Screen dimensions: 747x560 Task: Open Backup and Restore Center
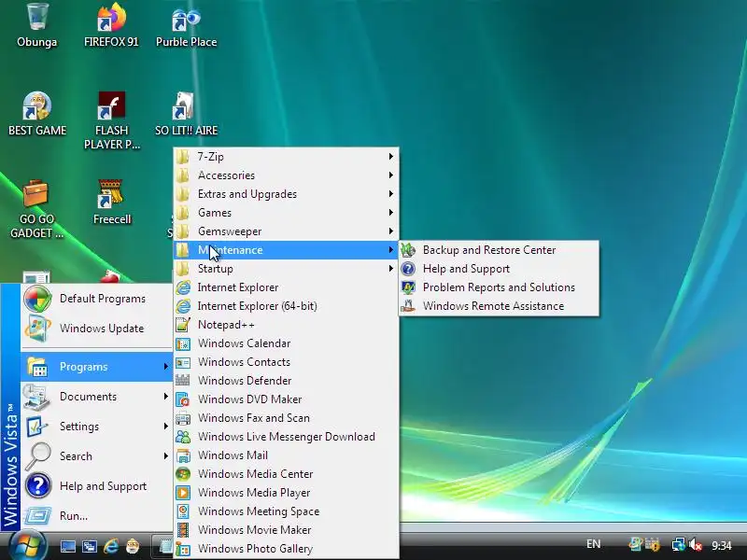(x=499, y=250)
